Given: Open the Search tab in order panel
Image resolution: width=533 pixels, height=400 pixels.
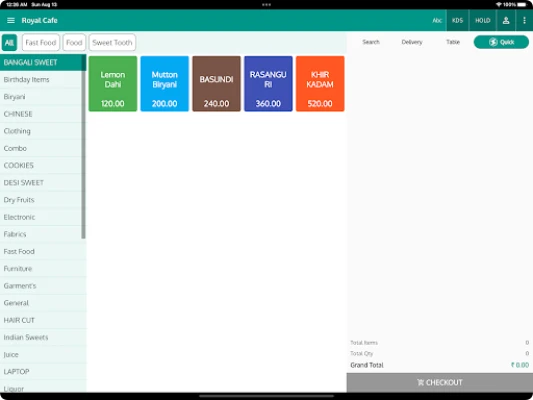Looking at the screenshot, I should [371, 42].
